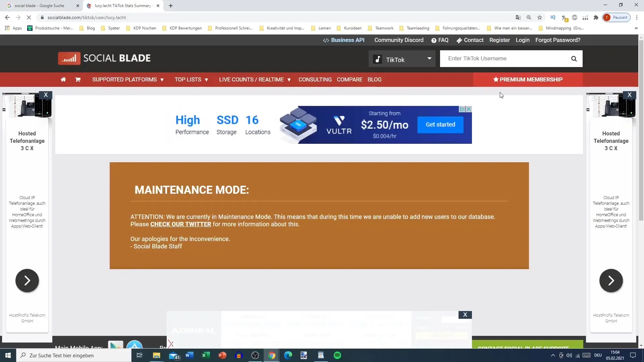
Task: Click the Pausiert profile button
Action: pyautogui.click(x=616, y=17)
